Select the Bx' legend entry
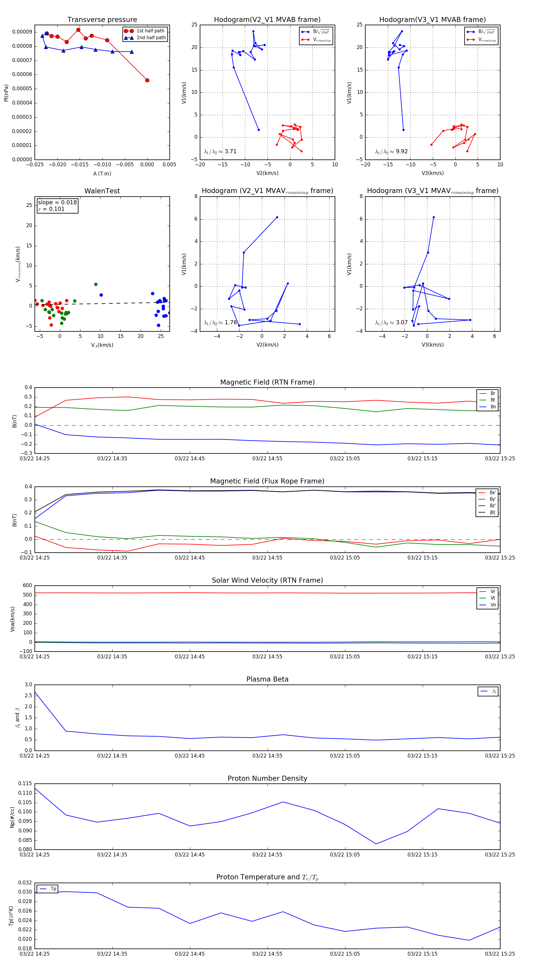Screen dimensions: 535x980 [x=487, y=492]
